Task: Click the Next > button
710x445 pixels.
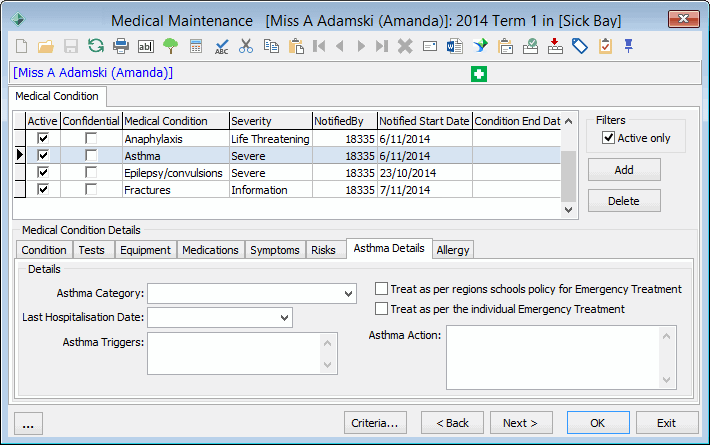Action: point(520,423)
